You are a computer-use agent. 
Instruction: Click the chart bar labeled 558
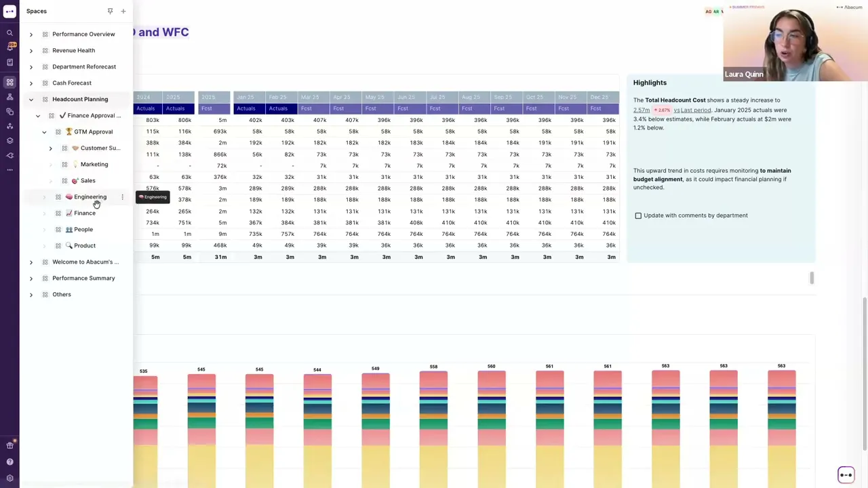(433, 429)
